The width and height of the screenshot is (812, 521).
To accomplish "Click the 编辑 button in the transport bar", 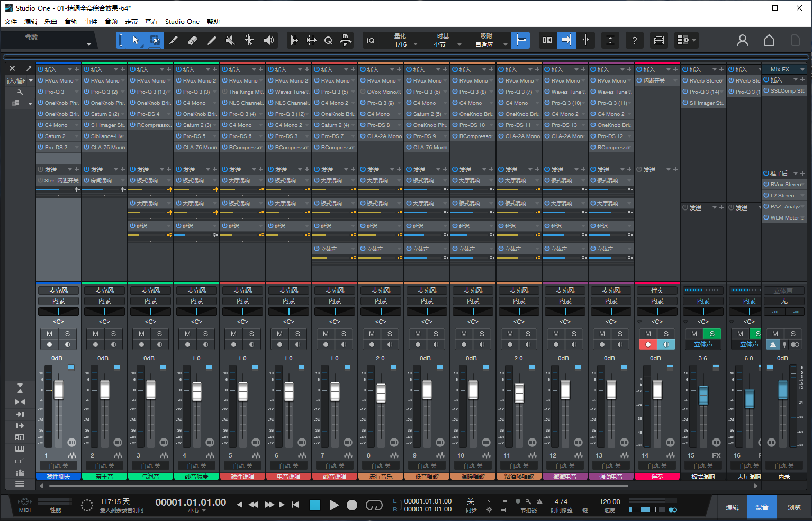I will point(733,506).
